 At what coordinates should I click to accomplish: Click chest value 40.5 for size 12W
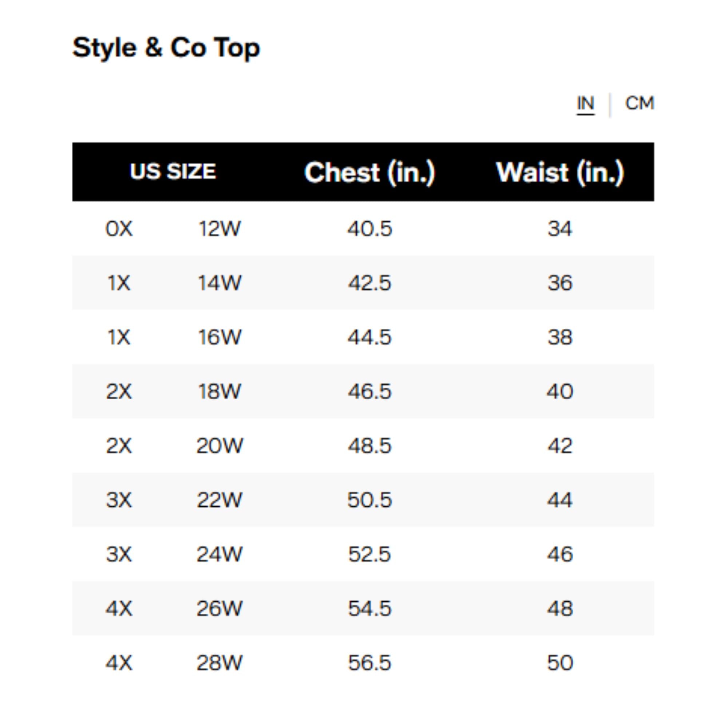tap(369, 228)
